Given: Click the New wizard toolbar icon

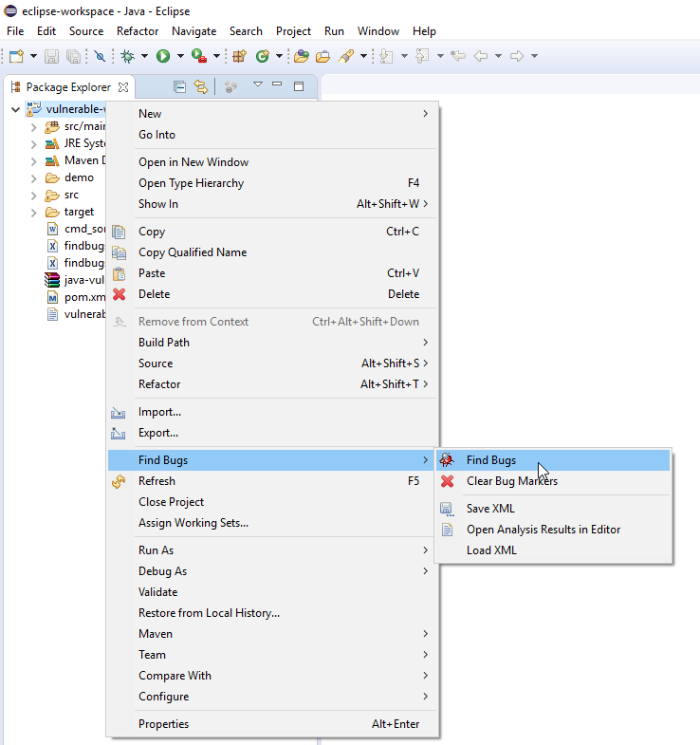Looking at the screenshot, I should coord(17,56).
